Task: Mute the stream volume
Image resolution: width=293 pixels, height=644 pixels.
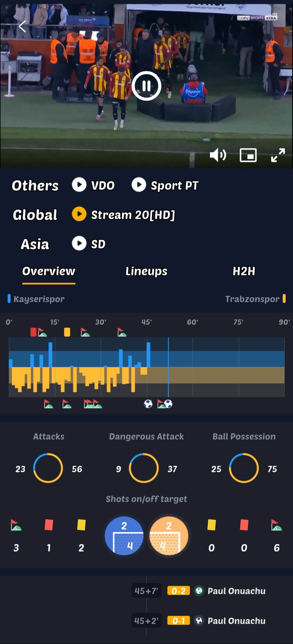Action: 218,155
